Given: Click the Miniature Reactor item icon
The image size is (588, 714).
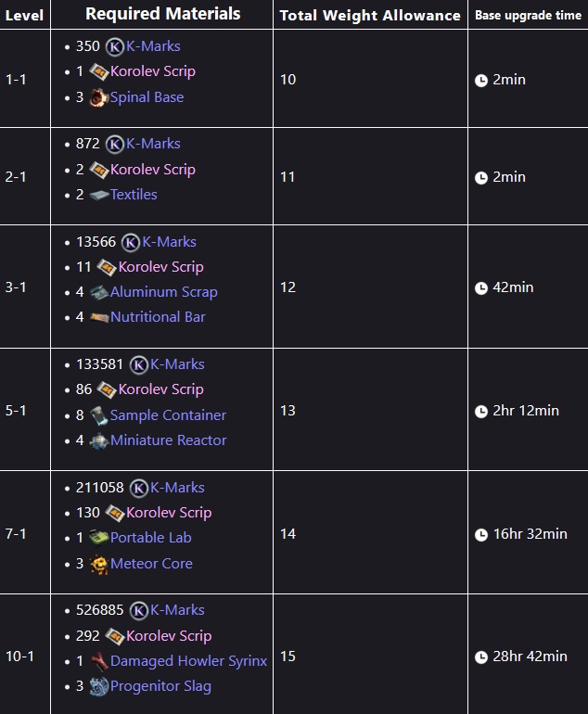Looking at the screenshot, I should pyautogui.click(x=99, y=440).
